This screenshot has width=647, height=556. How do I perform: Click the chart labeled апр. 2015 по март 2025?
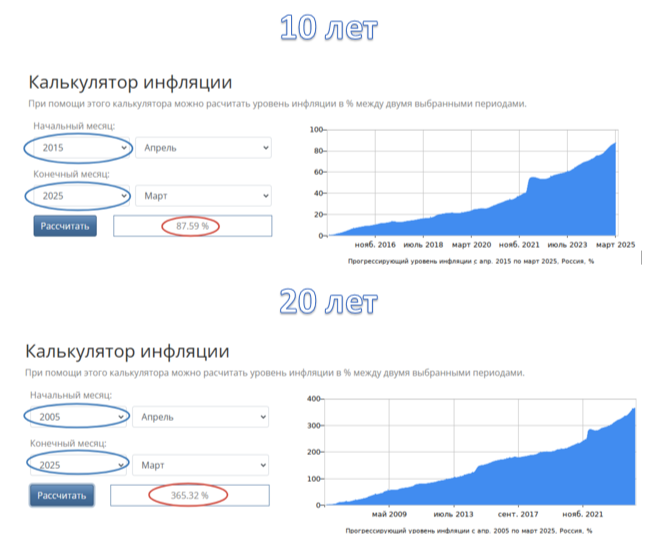(x=472, y=184)
